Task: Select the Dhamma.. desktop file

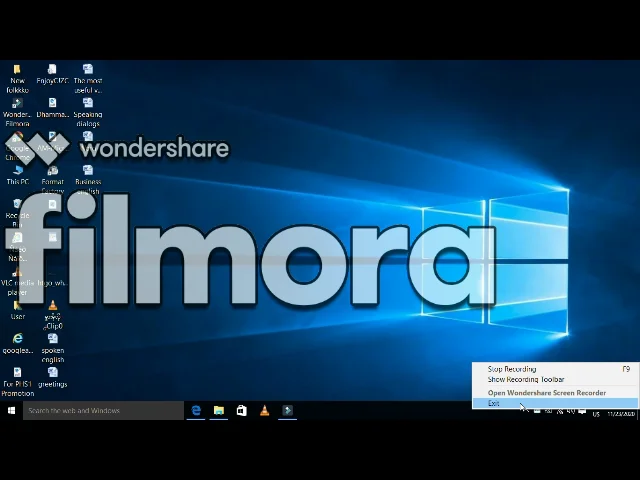Action: (x=52, y=108)
